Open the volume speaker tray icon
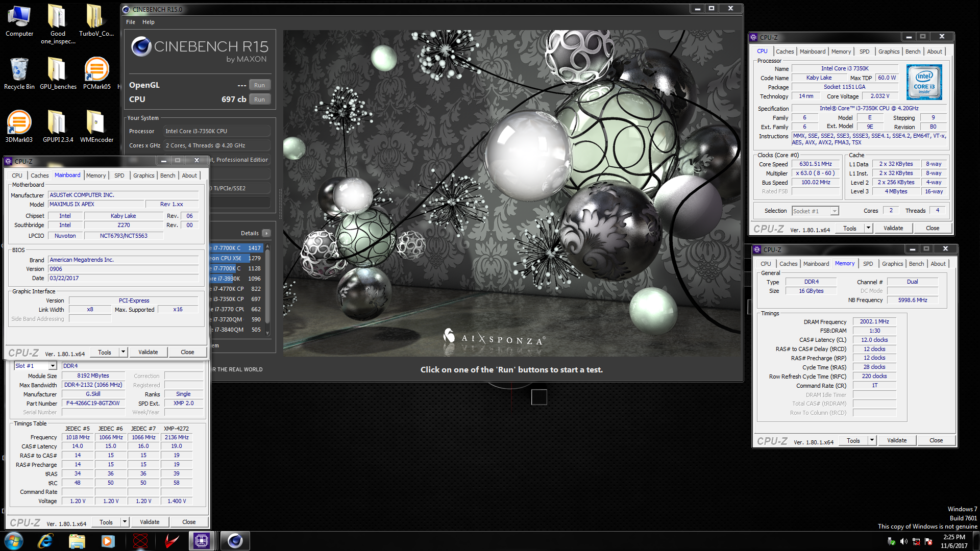 pos(905,541)
